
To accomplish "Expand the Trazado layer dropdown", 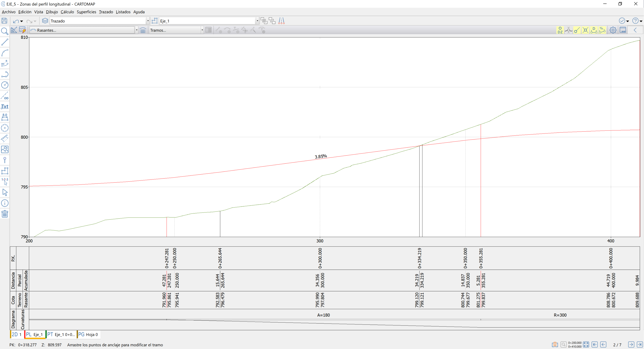I will (148, 21).
